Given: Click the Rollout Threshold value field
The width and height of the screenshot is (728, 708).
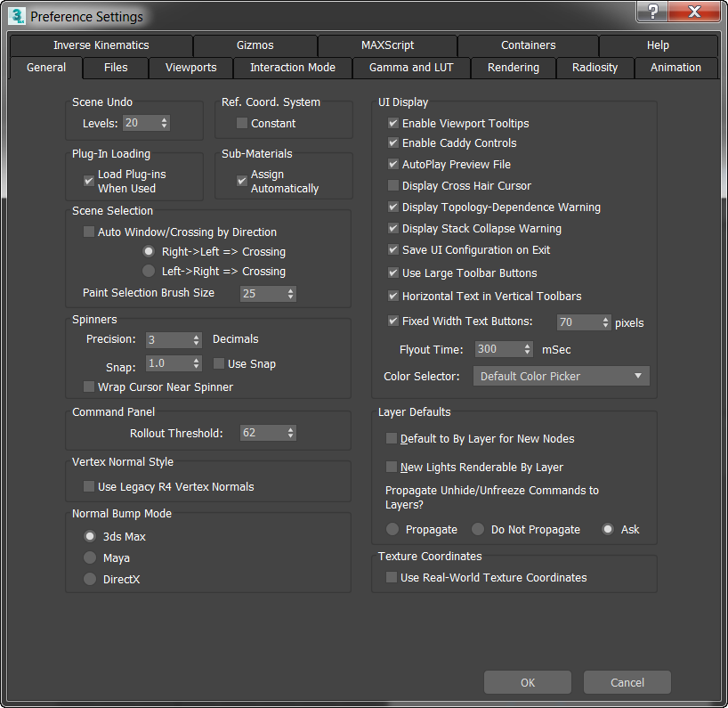Looking at the screenshot, I should click(263, 433).
